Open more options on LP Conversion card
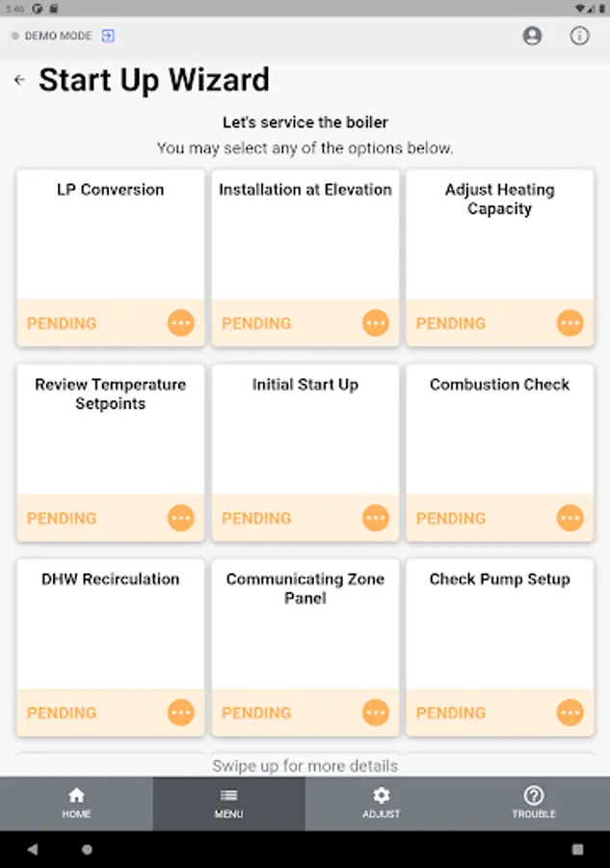 click(181, 323)
